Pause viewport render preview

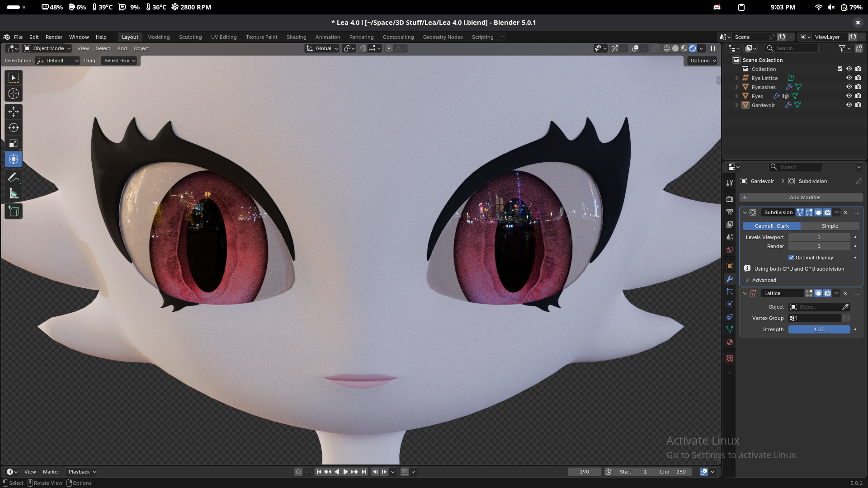tap(713, 48)
